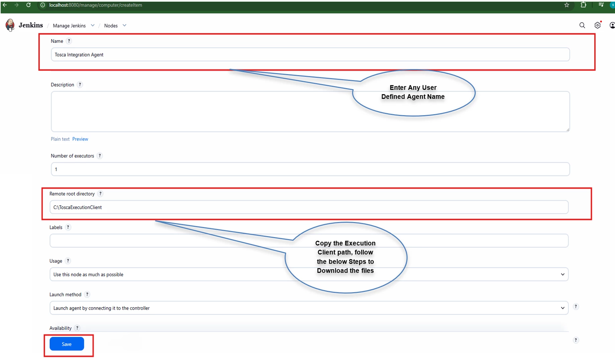Click the browser back arrow
The height and width of the screenshot is (364, 615).
coord(5,5)
